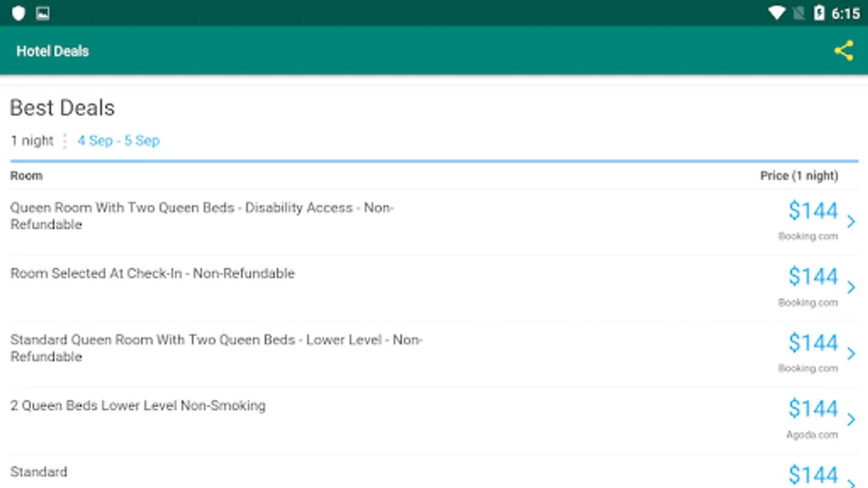
Task: Tap the 6:15 clock in status bar
Action: tap(846, 14)
